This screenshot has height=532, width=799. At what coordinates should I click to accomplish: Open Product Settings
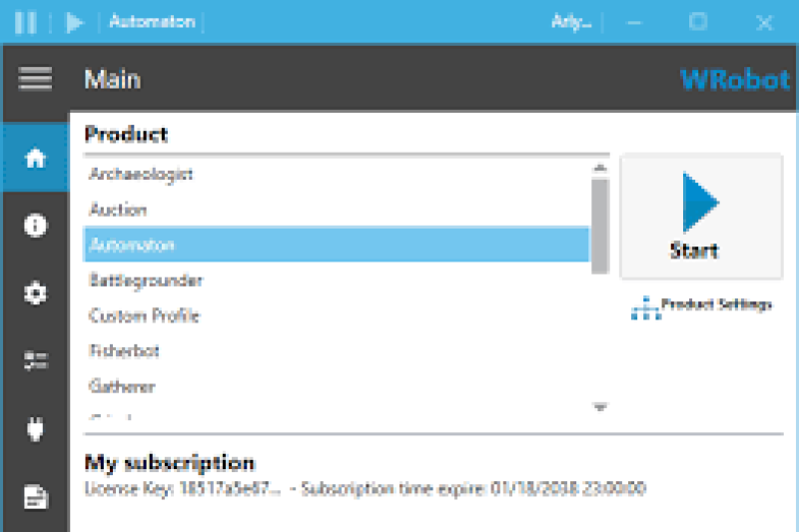pyautogui.click(x=703, y=305)
